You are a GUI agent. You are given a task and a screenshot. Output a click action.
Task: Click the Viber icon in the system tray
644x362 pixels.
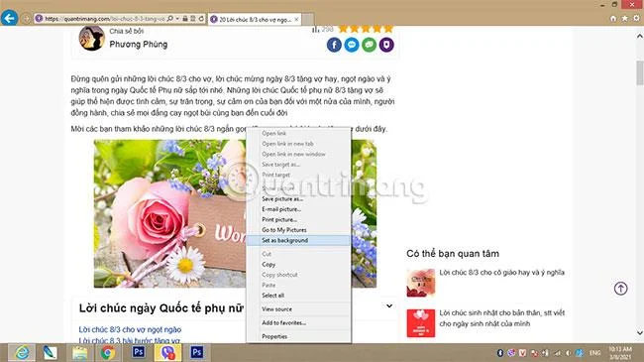click(511, 352)
